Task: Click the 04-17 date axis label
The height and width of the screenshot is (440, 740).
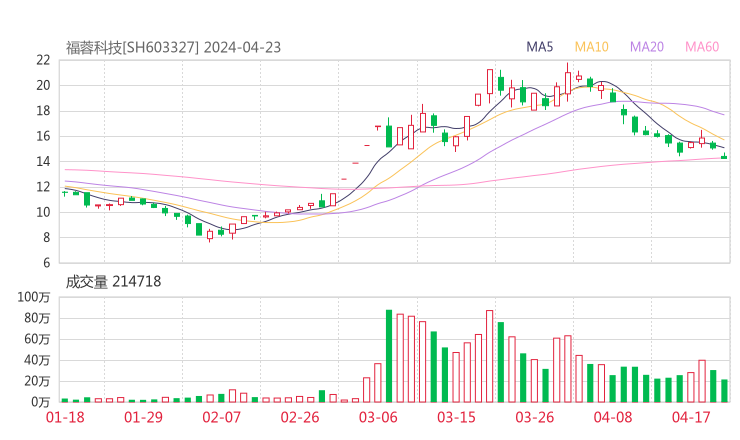Action: 691,417
